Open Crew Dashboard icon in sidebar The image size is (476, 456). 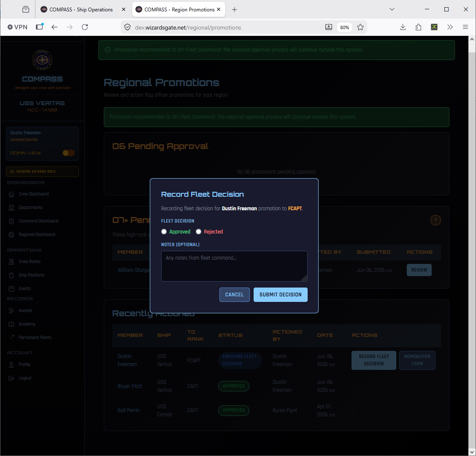(11, 194)
